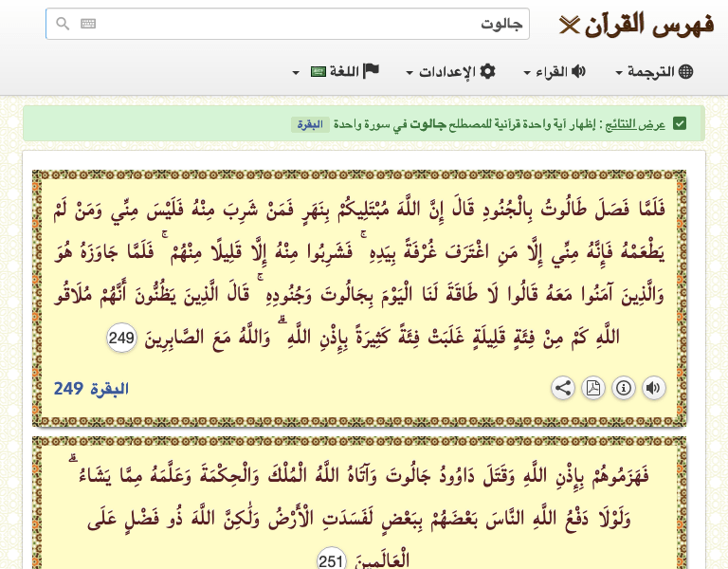
Task: Share verse 249
Action: [x=563, y=387]
